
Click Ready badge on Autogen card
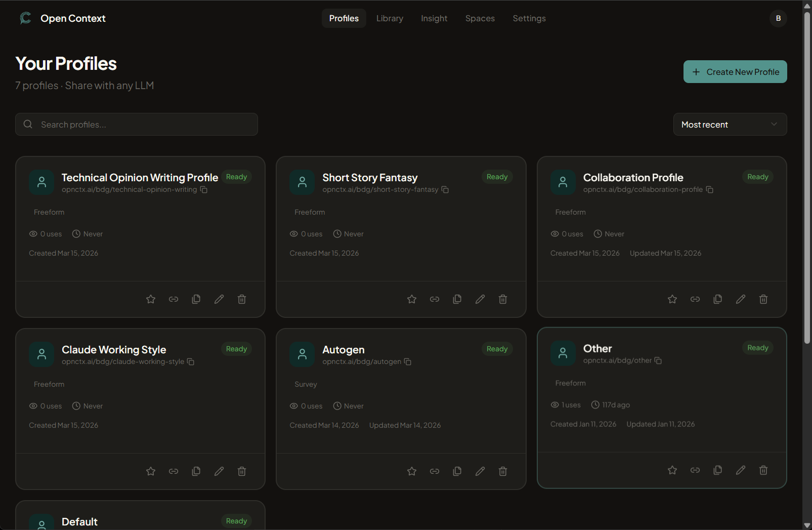click(x=497, y=349)
